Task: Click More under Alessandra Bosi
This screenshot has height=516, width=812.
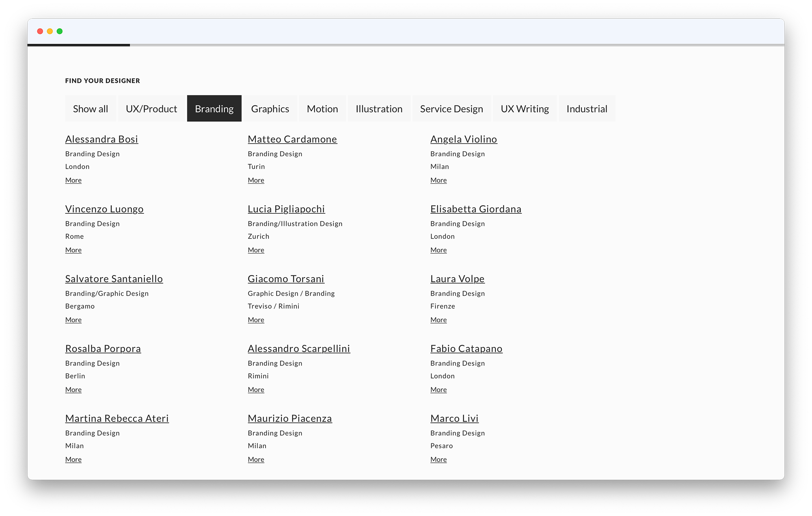Action: (x=73, y=180)
